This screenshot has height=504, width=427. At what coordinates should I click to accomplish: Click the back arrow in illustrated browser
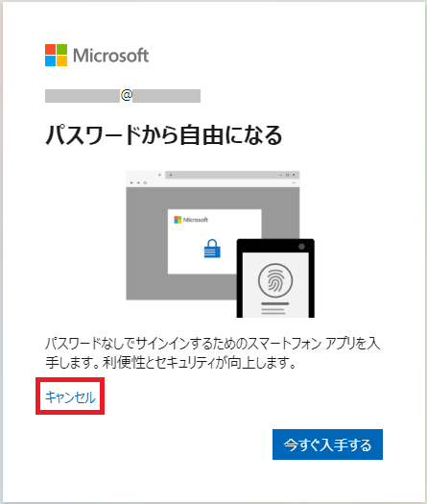(131, 183)
